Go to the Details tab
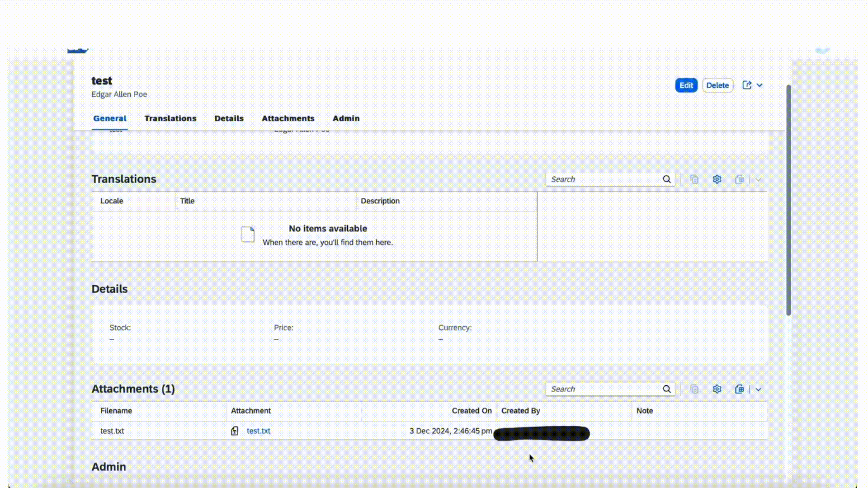This screenshot has height=488, width=868. pyautogui.click(x=229, y=118)
